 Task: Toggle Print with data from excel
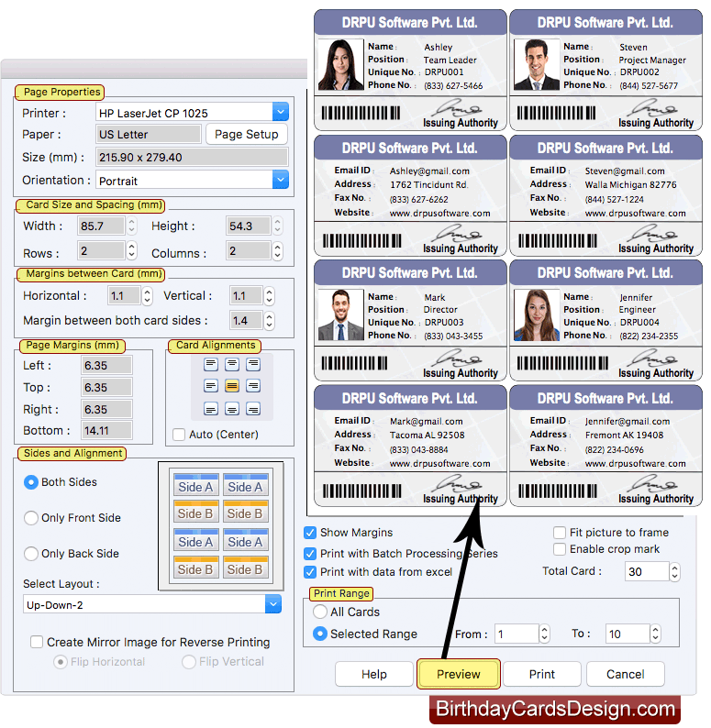310,572
